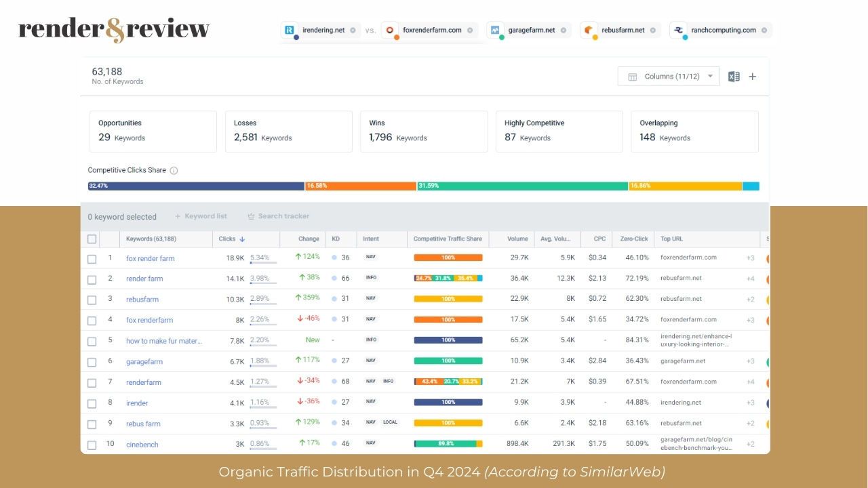Viewport: 868px width, 488px height.
Task: Click the Clicks column sort arrow
Action: (x=242, y=239)
